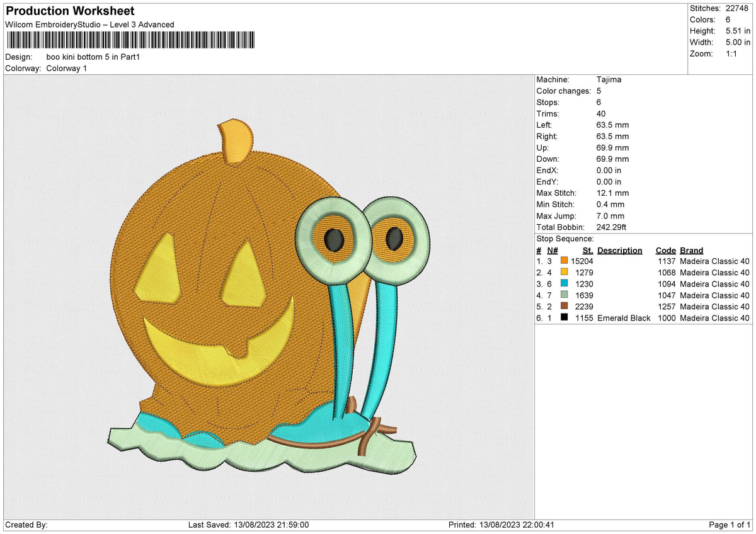Viewport: 756px width, 534px height.
Task: Click the Last Saved timestamp in the footer
Action: pos(249,525)
